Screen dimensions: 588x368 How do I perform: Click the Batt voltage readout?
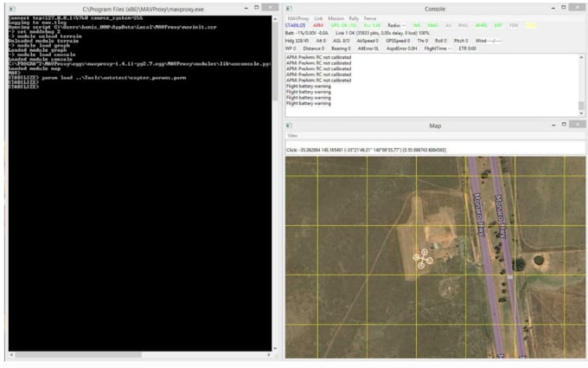pyautogui.click(x=306, y=33)
